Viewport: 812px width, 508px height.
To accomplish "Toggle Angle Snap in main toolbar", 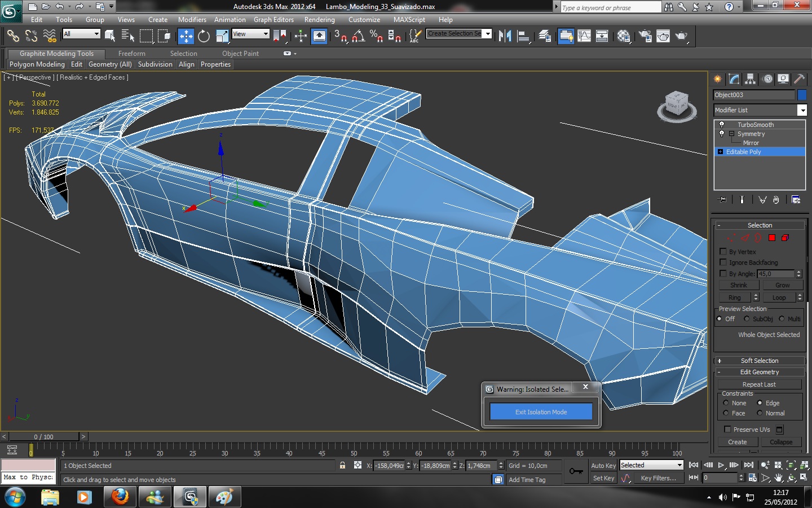I will (x=358, y=36).
